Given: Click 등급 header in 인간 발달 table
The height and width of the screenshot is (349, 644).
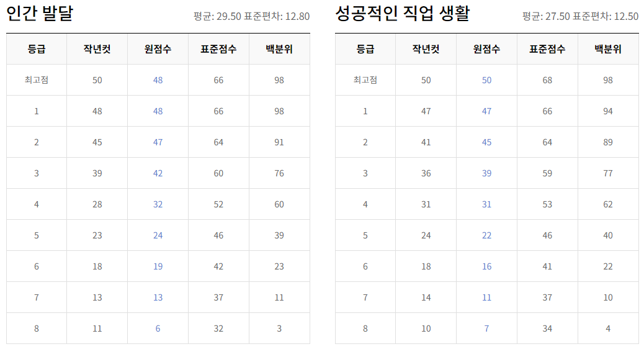Looking at the screenshot, I should tap(37, 49).
